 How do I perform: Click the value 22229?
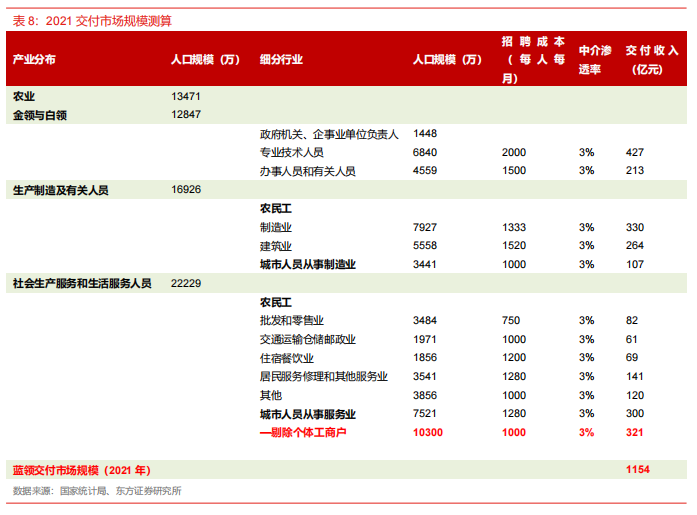(186, 283)
